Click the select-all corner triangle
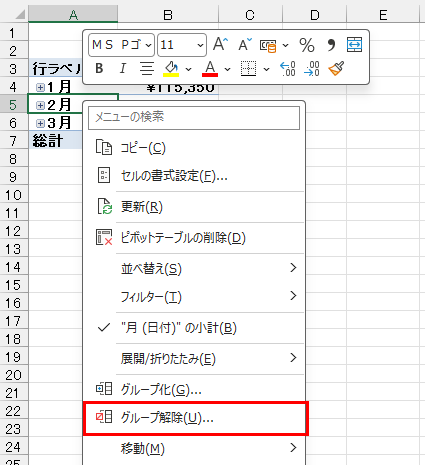The image size is (425, 465). coord(19,15)
